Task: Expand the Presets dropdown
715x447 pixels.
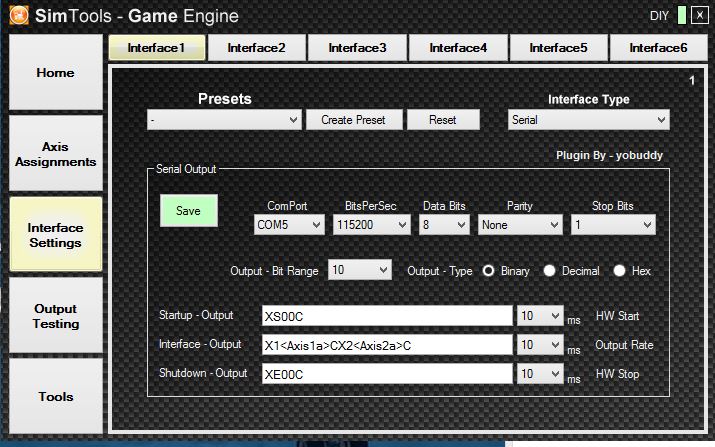Action: coord(224,120)
